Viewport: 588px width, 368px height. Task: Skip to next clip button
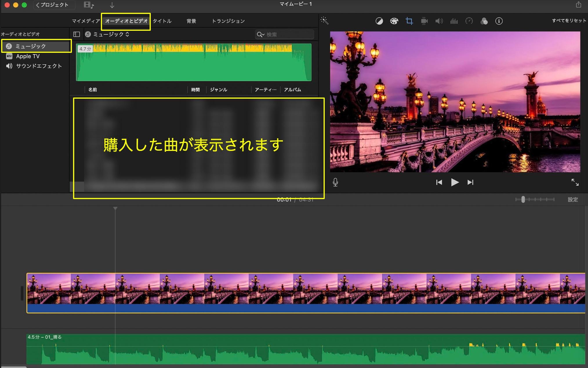470,182
